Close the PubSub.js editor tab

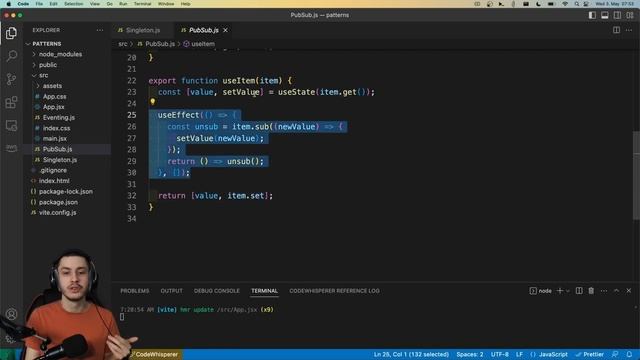pyautogui.click(x=225, y=30)
